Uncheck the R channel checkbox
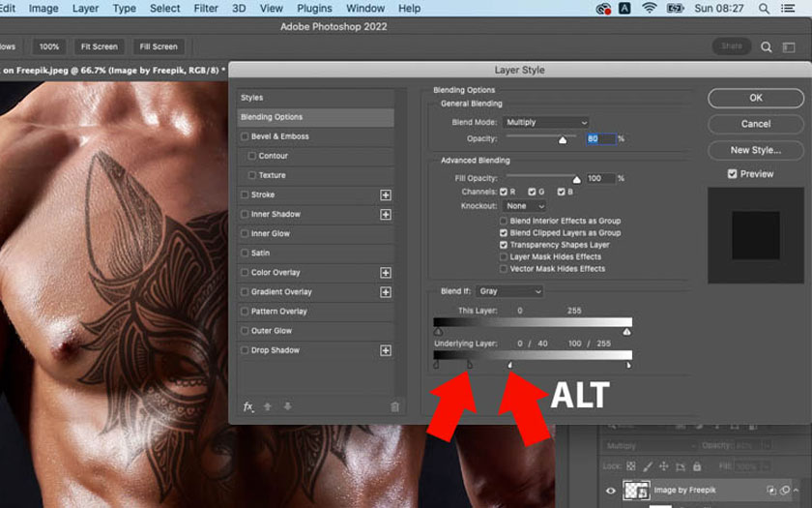 (504, 192)
